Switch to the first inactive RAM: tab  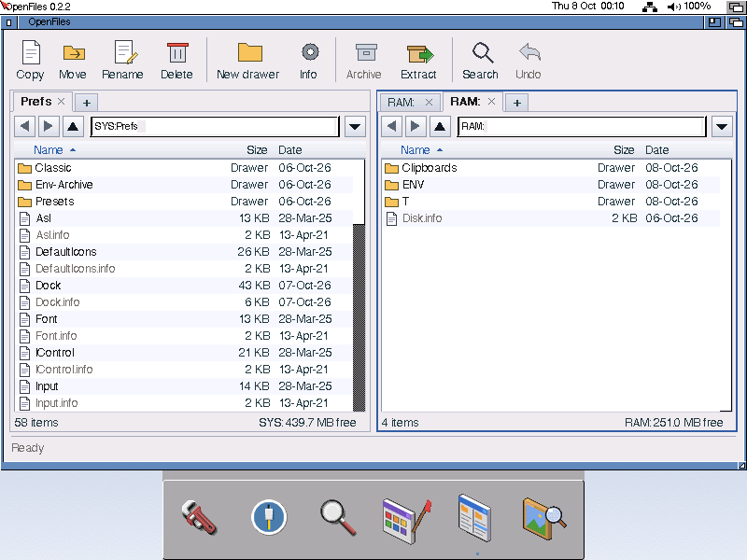[402, 103]
